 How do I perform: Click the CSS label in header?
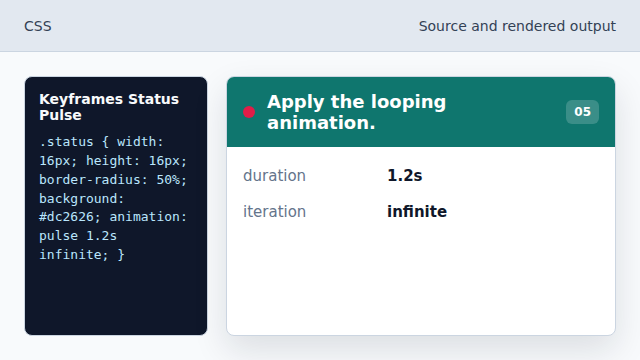(38, 26)
